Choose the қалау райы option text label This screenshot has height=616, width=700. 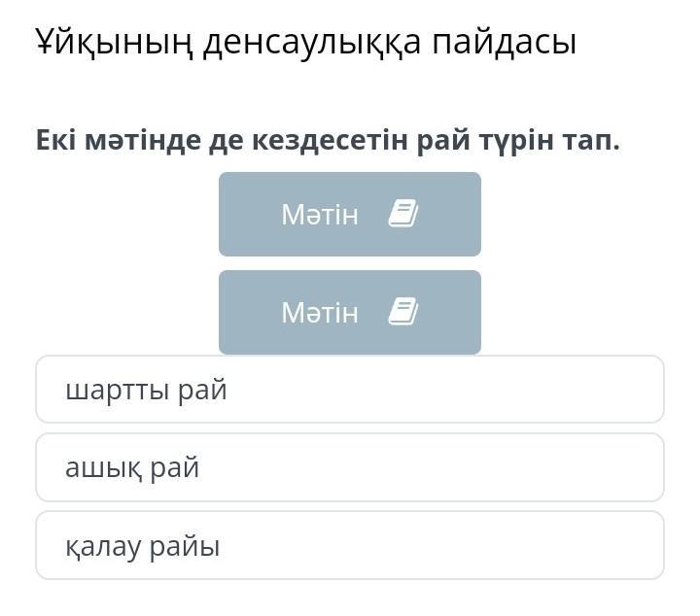coord(142,547)
